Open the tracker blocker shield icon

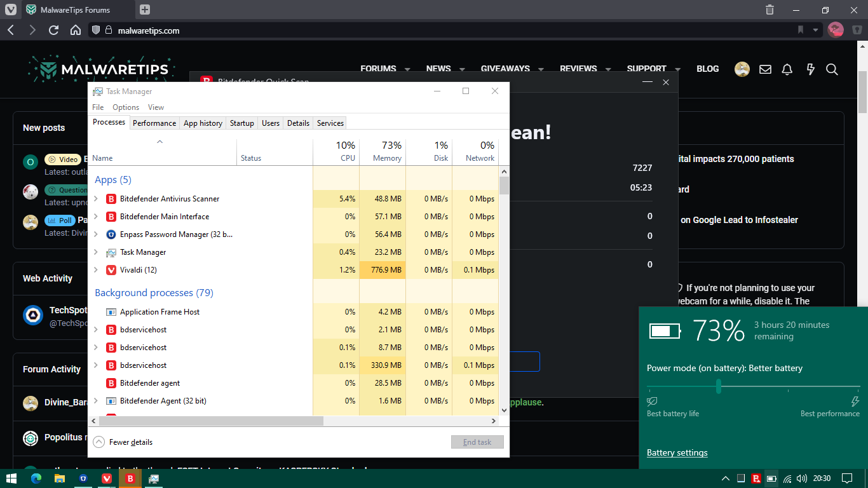coord(96,30)
